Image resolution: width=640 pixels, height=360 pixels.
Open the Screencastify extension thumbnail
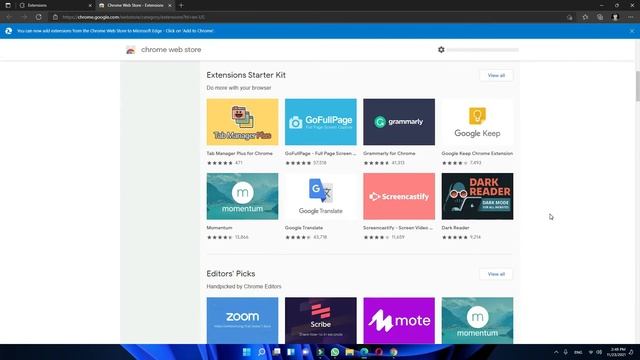399,196
